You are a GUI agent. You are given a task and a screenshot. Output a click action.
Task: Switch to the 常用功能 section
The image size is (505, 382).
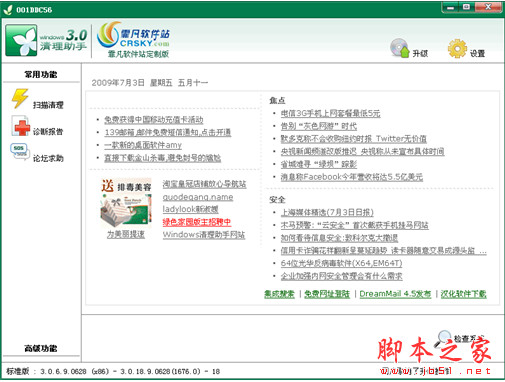41,74
